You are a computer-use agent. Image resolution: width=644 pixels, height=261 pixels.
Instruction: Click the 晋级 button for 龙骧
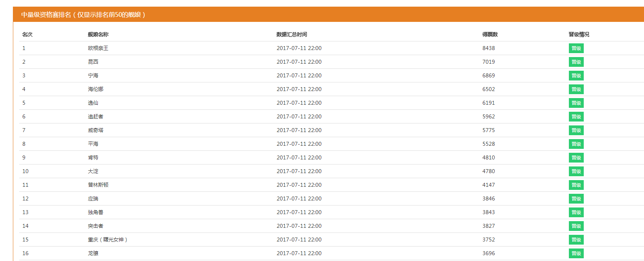[576, 253]
